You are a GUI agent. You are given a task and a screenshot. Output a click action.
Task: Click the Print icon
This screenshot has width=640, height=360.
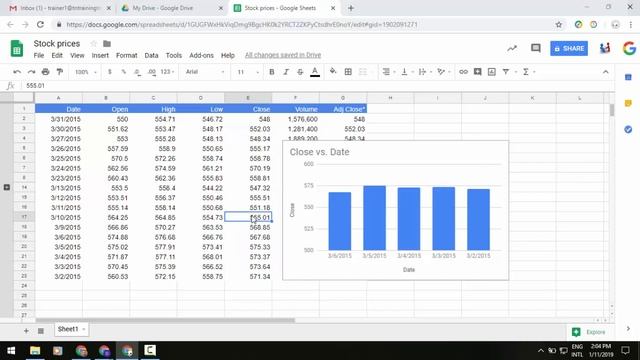[45, 72]
